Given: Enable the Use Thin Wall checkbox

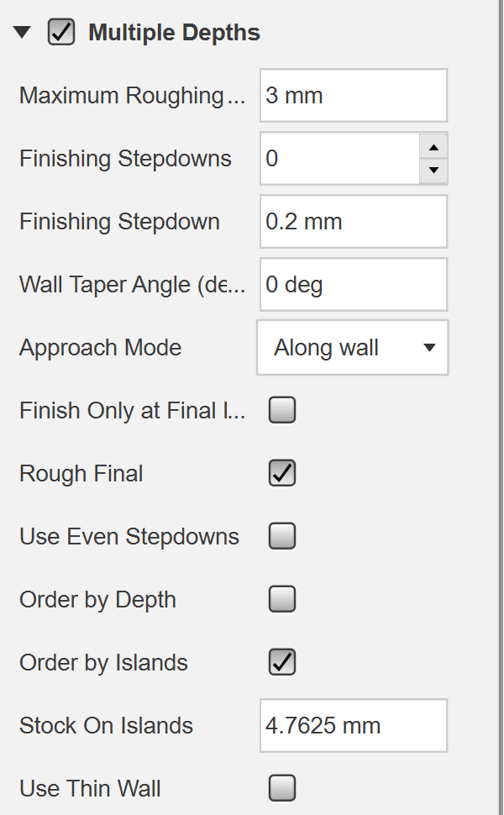Looking at the screenshot, I should click(x=282, y=789).
